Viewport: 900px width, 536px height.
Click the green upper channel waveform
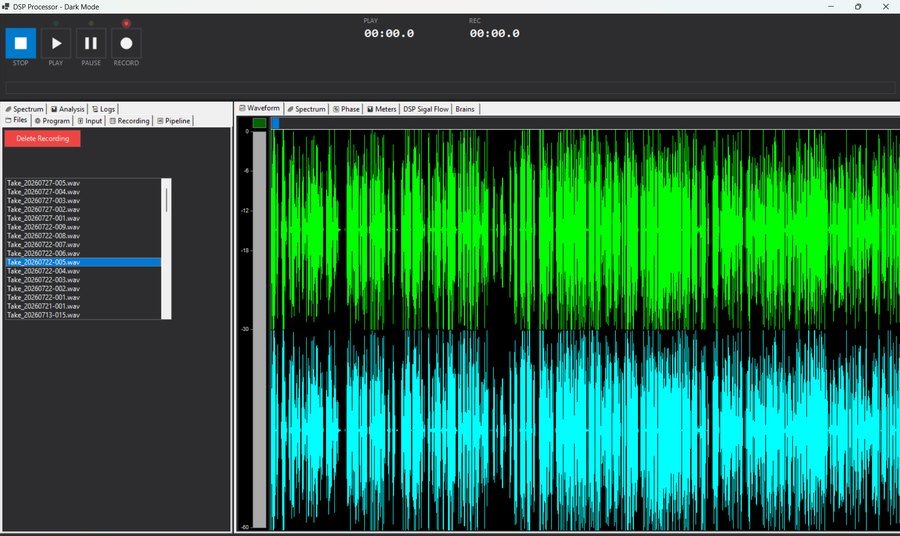click(x=584, y=230)
